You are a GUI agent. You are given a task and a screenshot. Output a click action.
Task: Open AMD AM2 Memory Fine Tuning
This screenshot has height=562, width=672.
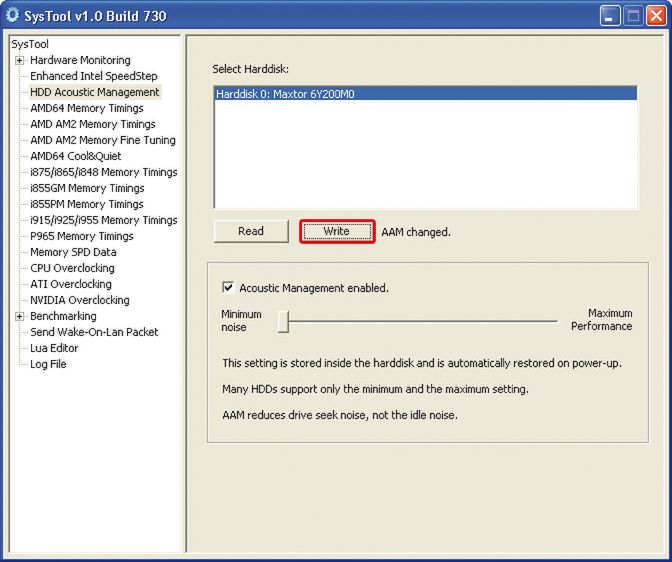coord(103,140)
